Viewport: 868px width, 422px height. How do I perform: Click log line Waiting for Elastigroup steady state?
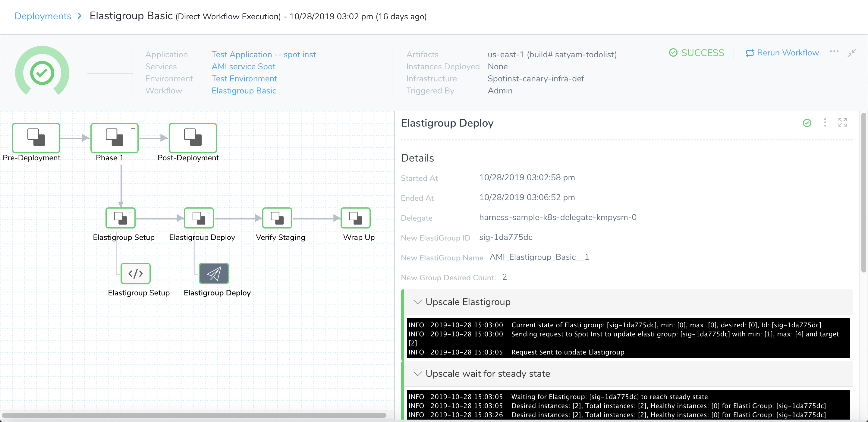click(x=609, y=397)
